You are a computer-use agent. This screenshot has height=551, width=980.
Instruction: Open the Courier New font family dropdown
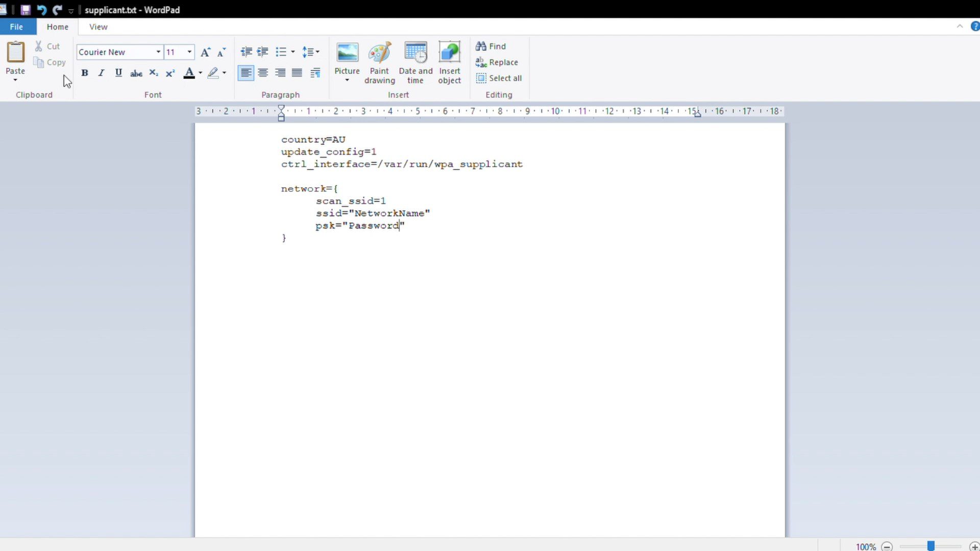point(158,52)
